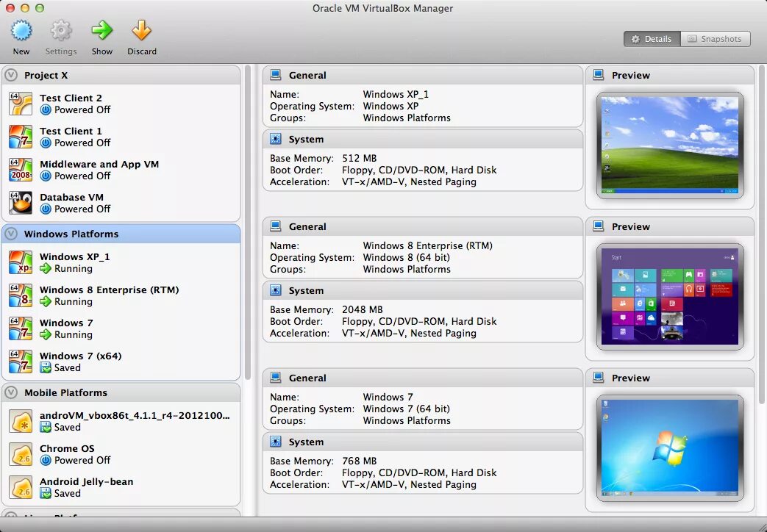Viewport: 767px width, 532px height.
Task: Click the 768 MB base memory value
Action: (359, 461)
